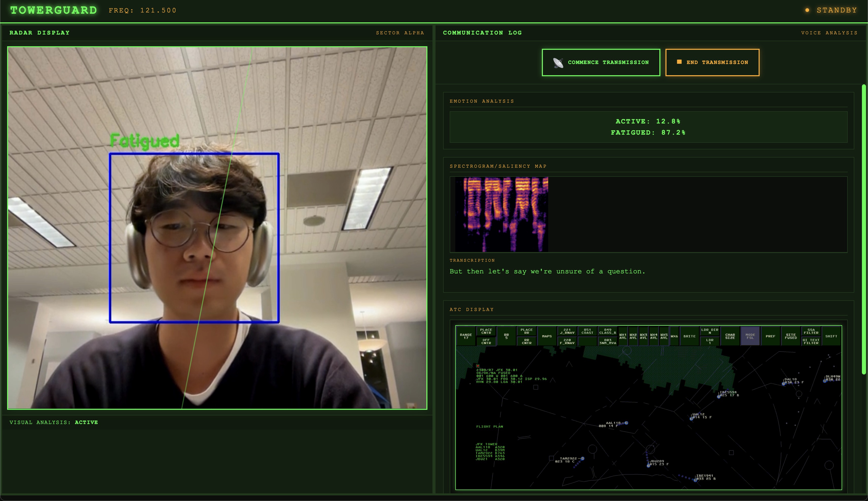This screenshot has height=501, width=868.
Task: Click the orange STANDBY status dot
Action: click(x=807, y=10)
